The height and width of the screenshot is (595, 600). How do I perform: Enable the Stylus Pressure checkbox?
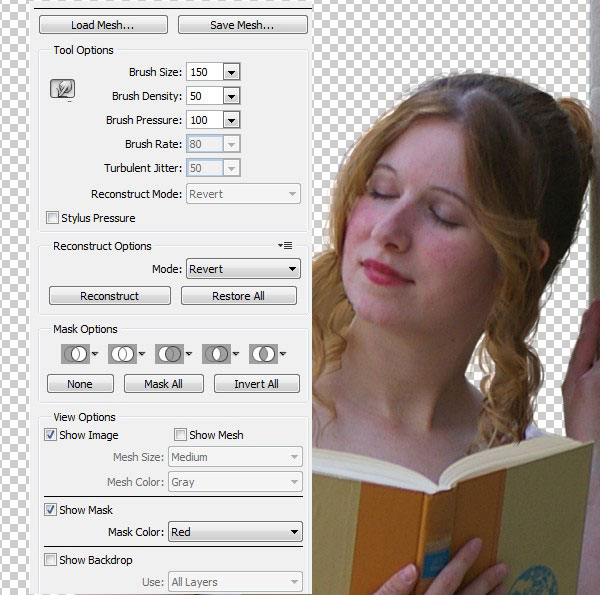click(x=52, y=218)
